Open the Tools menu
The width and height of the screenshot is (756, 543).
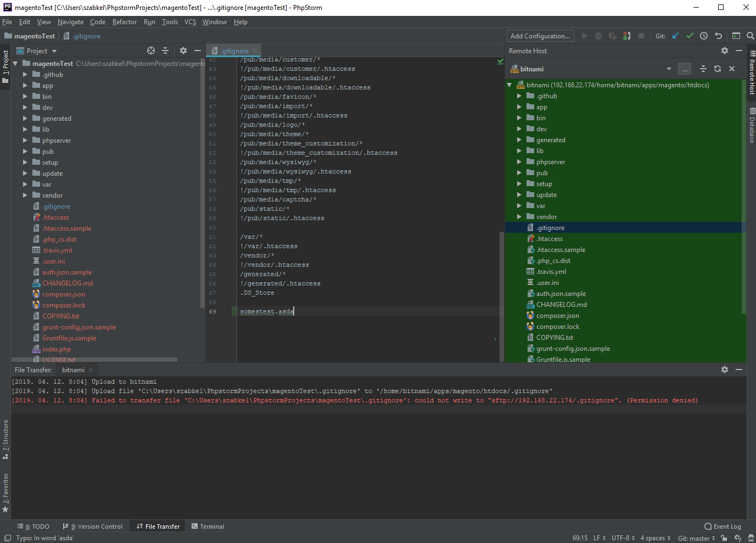[x=170, y=22]
